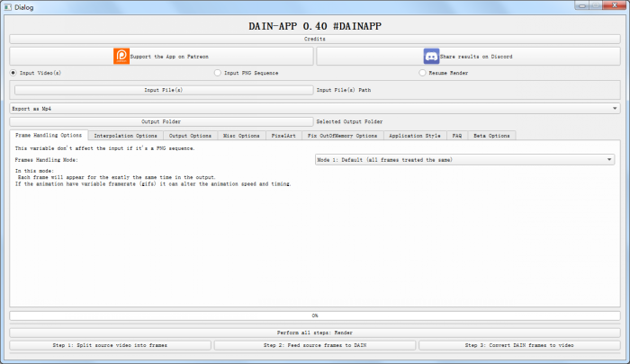Click the DAIN-APP 0.40 #DAINAPP heading
The image size is (630, 364).
pyautogui.click(x=315, y=26)
